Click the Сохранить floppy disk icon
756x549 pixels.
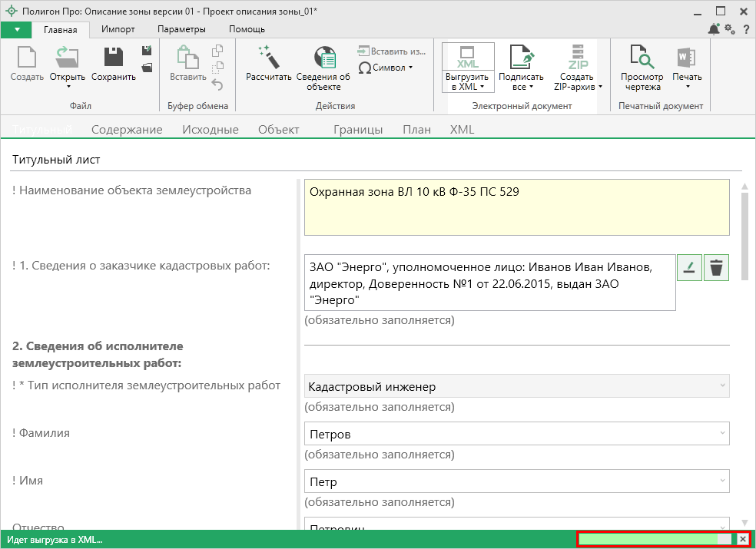click(114, 58)
